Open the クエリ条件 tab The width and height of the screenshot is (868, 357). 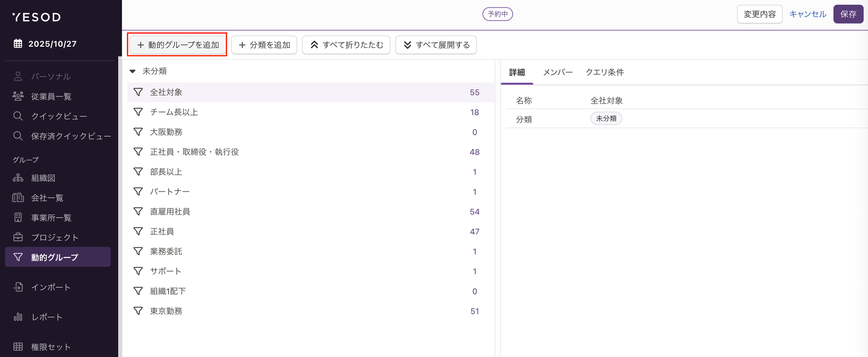pyautogui.click(x=605, y=72)
